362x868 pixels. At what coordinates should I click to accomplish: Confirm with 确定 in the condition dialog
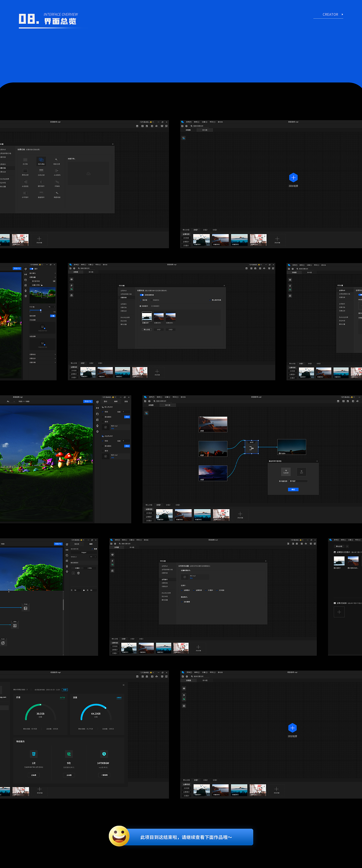293,489
